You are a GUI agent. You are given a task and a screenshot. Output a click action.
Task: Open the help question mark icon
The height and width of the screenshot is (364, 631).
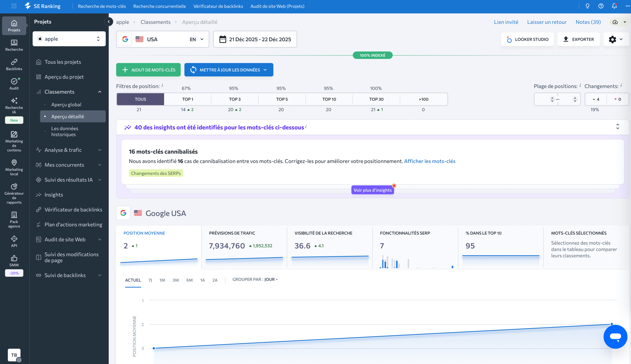click(601, 6)
